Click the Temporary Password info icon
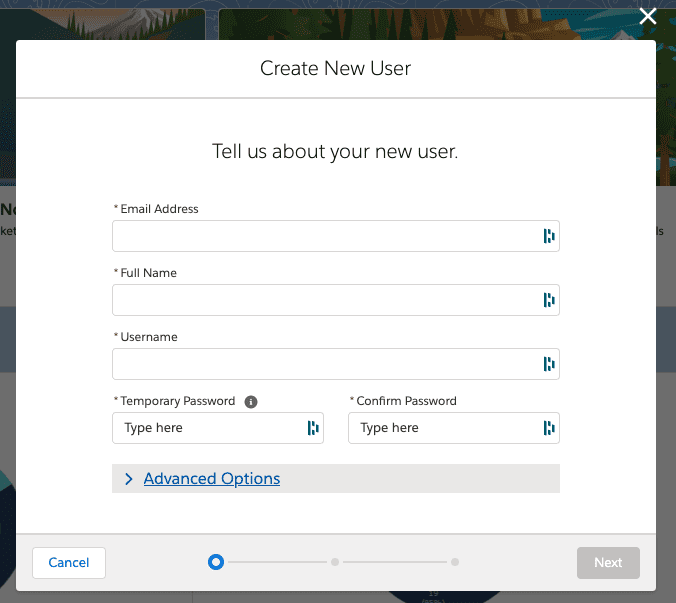The image size is (676, 603). point(251,402)
